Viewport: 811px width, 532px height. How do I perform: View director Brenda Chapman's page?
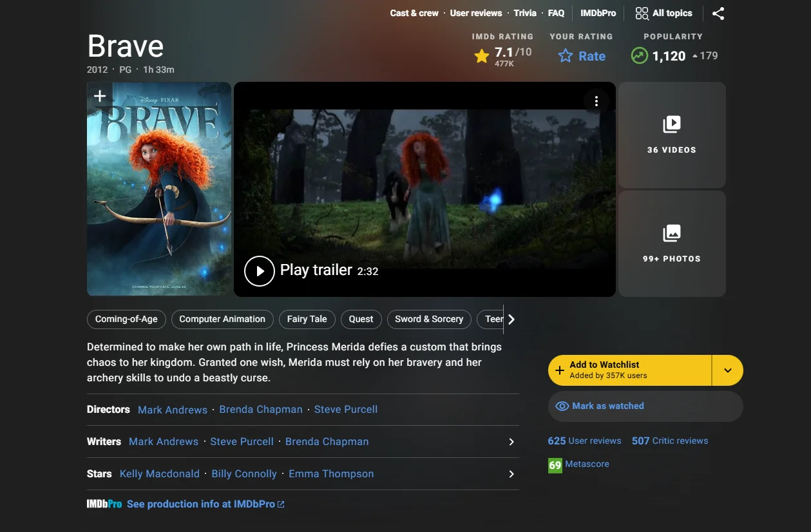(x=260, y=409)
